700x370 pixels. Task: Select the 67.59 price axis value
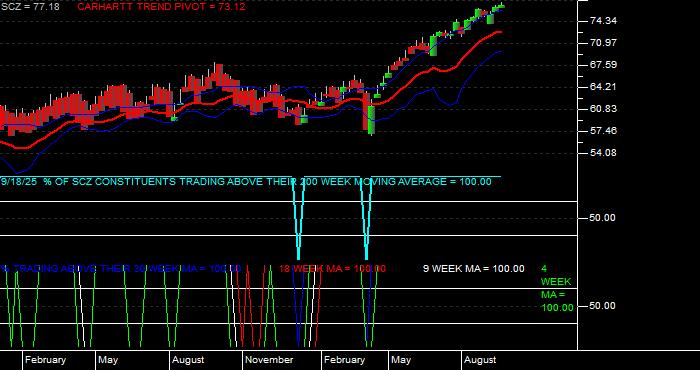(x=604, y=65)
